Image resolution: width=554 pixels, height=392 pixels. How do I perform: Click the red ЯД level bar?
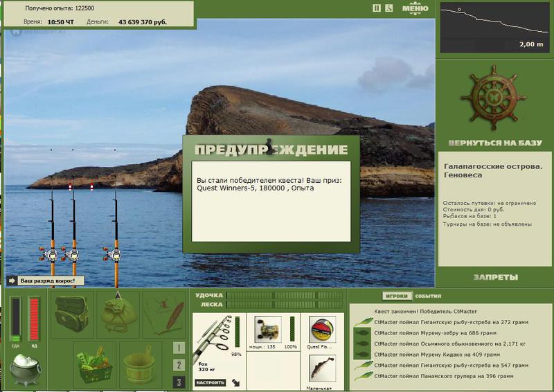click(34, 319)
